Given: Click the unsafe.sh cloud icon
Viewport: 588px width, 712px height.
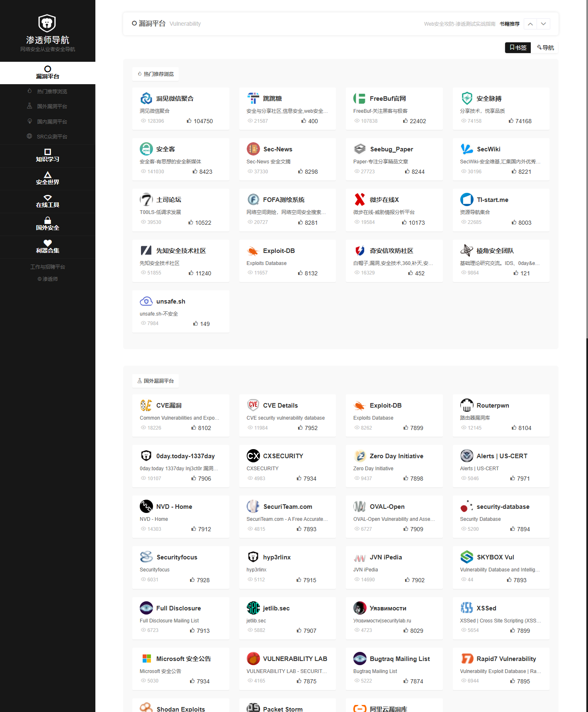Looking at the screenshot, I should coord(146,301).
